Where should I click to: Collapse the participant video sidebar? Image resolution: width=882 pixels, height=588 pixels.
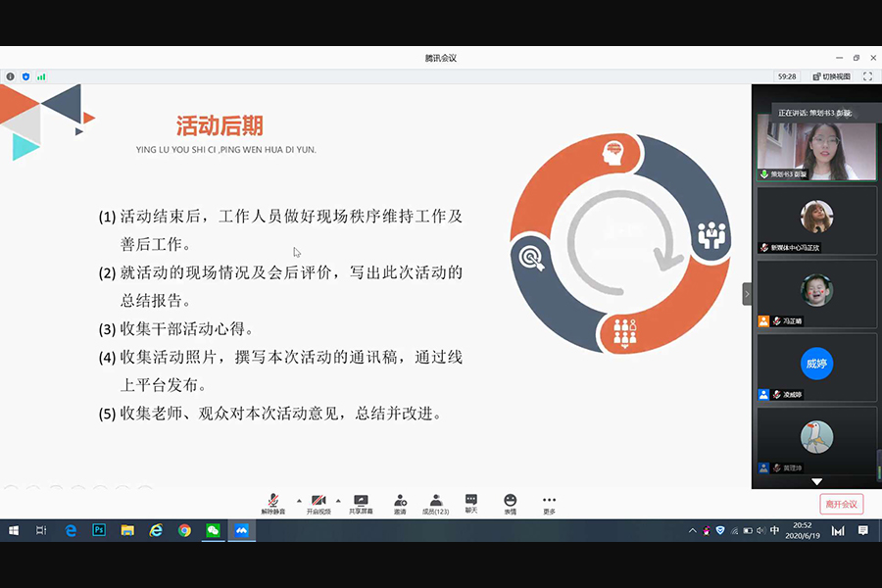click(747, 294)
